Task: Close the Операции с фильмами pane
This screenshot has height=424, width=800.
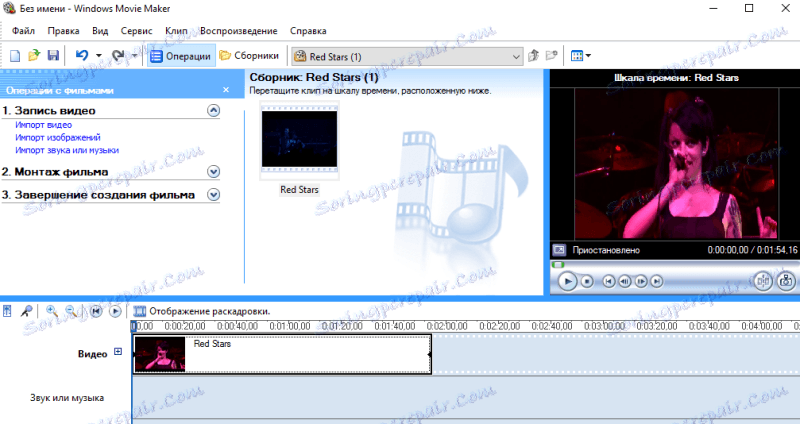Action: click(x=226, y=90)
